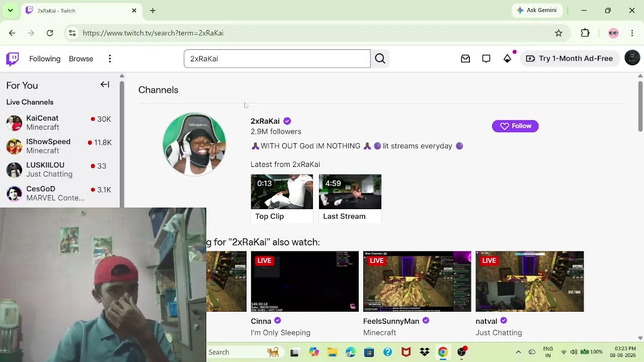Screen dimensions: 644x362
Task: Open the Twitch user avatar menu
Action: [632, 58]
